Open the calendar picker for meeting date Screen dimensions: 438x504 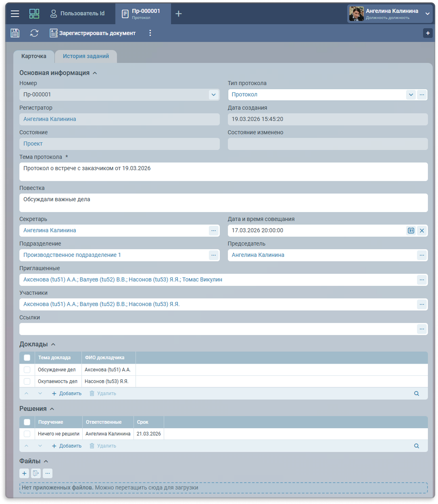tap(411, 231)
